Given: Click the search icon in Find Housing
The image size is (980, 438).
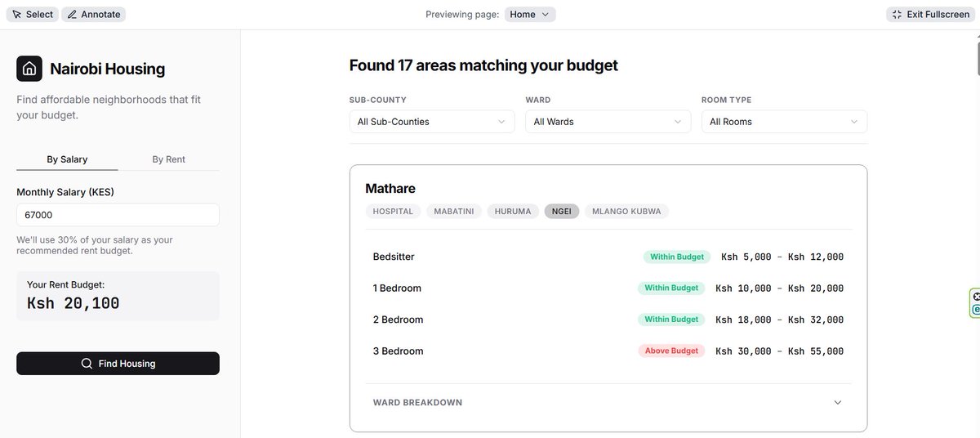Looking at the screenshot, I should [87, 364].
